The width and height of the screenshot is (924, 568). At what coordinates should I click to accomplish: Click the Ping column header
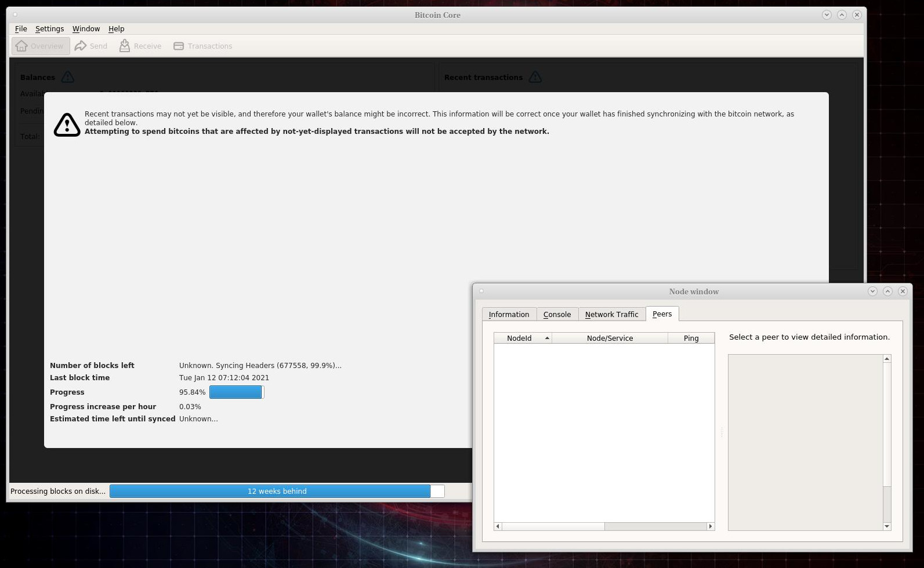(x=691, y=338)
